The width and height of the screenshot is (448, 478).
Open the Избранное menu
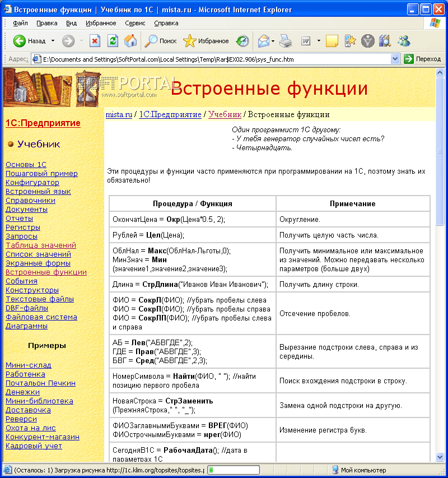(101, 23)
